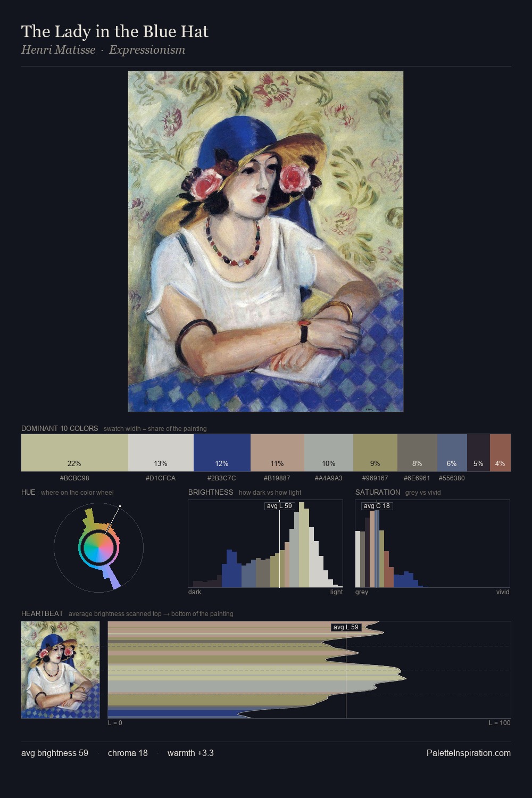Click the 'grey' axis label under Saturation

362,592
